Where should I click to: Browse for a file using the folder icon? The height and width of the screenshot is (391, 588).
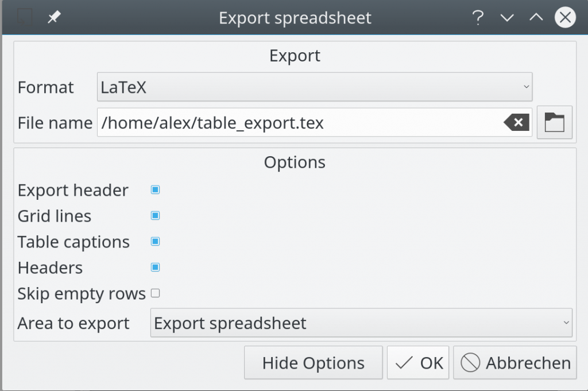pos(554,122)
